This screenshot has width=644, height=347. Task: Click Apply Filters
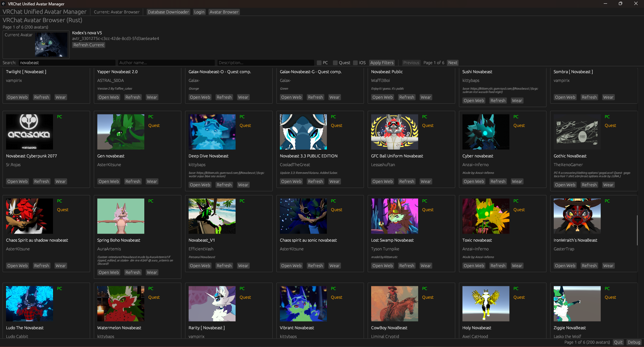[x=382, y=62]
